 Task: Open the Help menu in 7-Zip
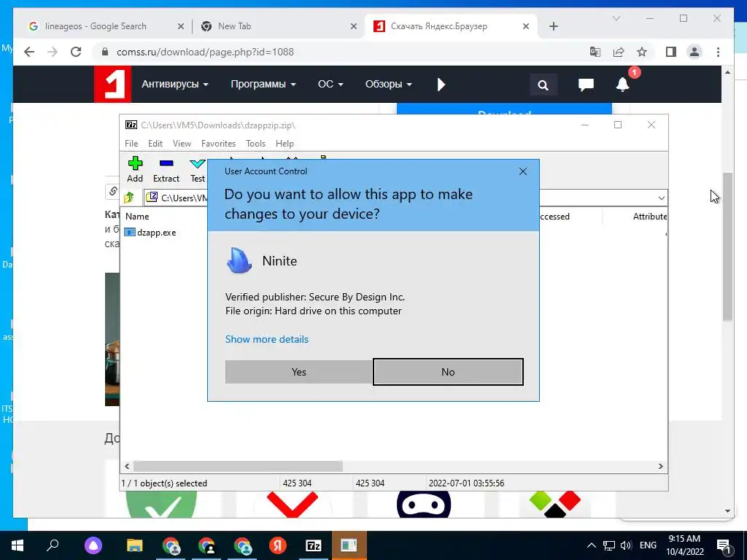285,144
